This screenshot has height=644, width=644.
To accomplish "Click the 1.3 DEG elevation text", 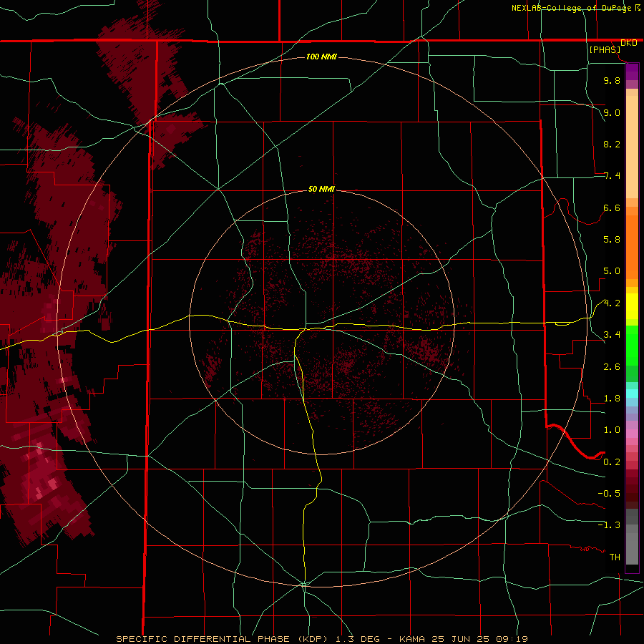I will 357,639.
